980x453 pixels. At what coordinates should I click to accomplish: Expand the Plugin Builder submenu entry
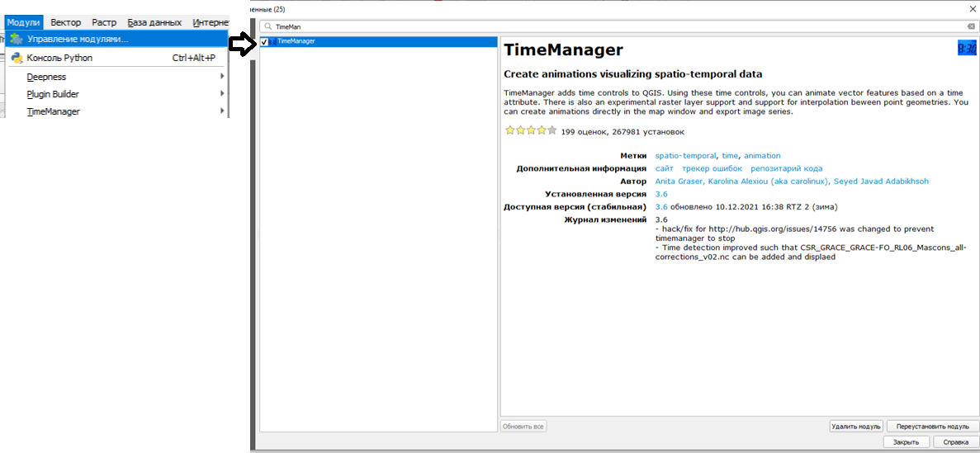(117, 94)
